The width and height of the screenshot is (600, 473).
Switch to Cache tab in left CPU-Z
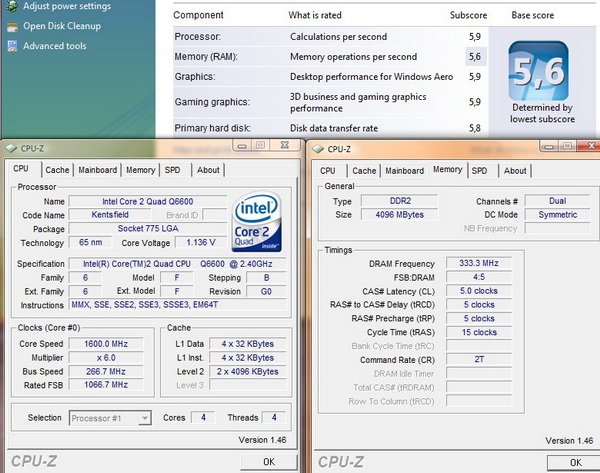[57, 170]
